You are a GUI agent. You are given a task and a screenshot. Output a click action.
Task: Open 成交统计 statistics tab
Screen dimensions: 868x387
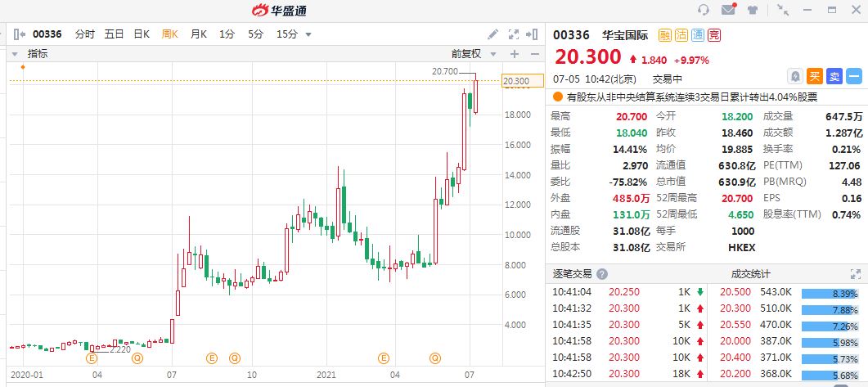tap(751, 274)
